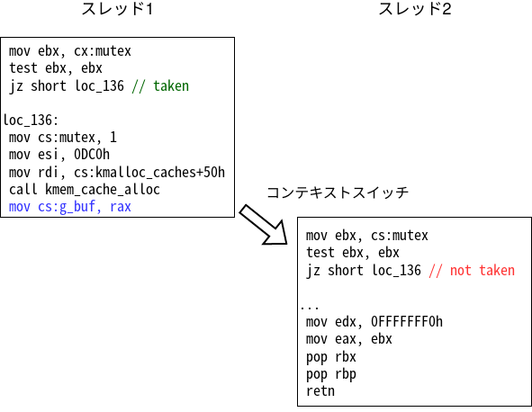The image size is (532, 412).
Task: Select 'test ebx, ebx' in the スレッド1 box
Action: 55,68
